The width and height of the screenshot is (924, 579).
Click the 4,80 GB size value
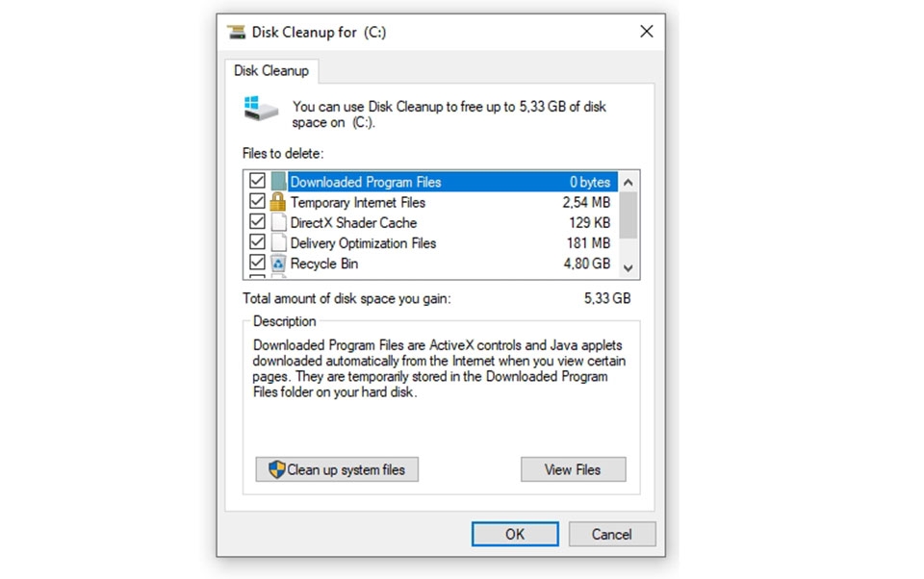[586, 264]
